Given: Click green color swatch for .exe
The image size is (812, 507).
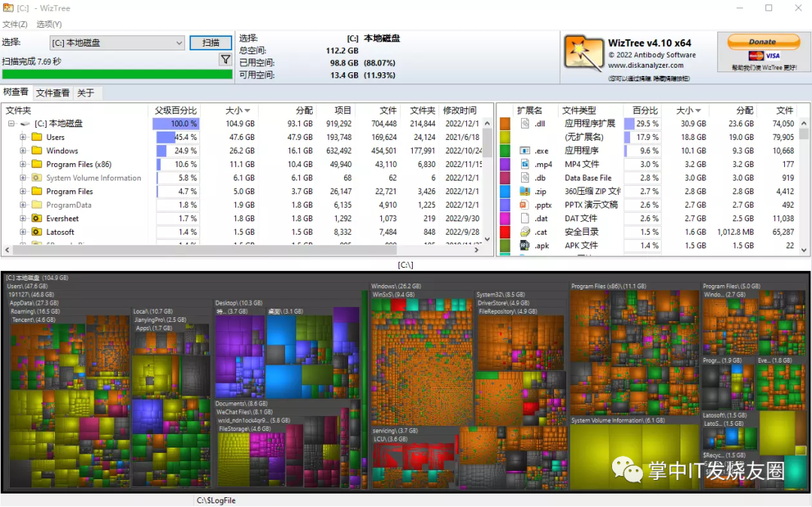Looking at the screenshot, I should [x=505, y=150].
